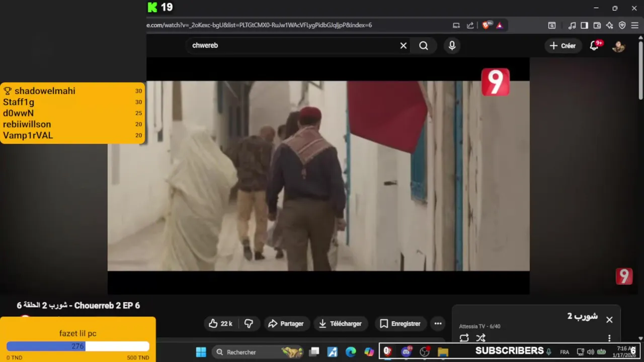The width and height of the screenshot is (644, 362).
Task: Click the fazet lil pc goal progress bar
Action: 78,346
